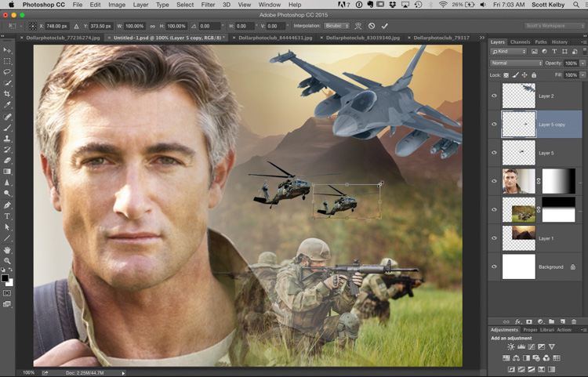This screenshot has height=377, width=588.
Task: Select the Clone Stamp tool
Action: pyautogui.click(x=7, y=139)
